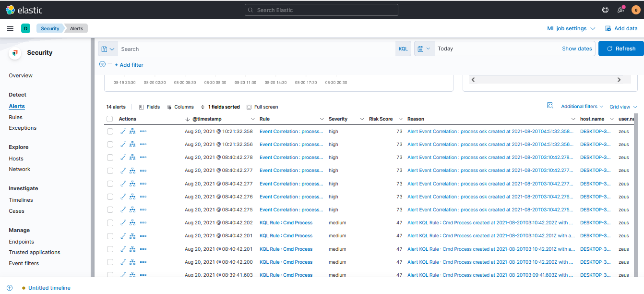Check the 08:40:42.278 alert row

110,157
